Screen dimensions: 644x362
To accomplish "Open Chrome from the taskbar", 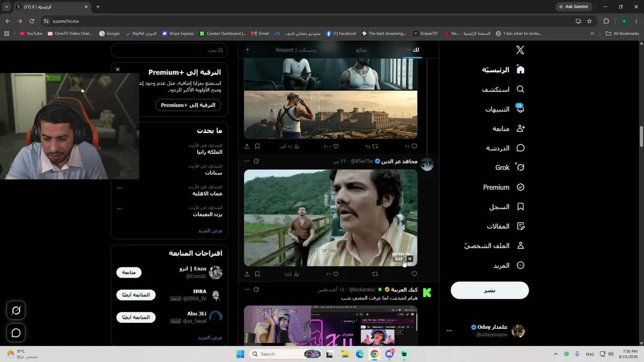I will tap(374, 354).
